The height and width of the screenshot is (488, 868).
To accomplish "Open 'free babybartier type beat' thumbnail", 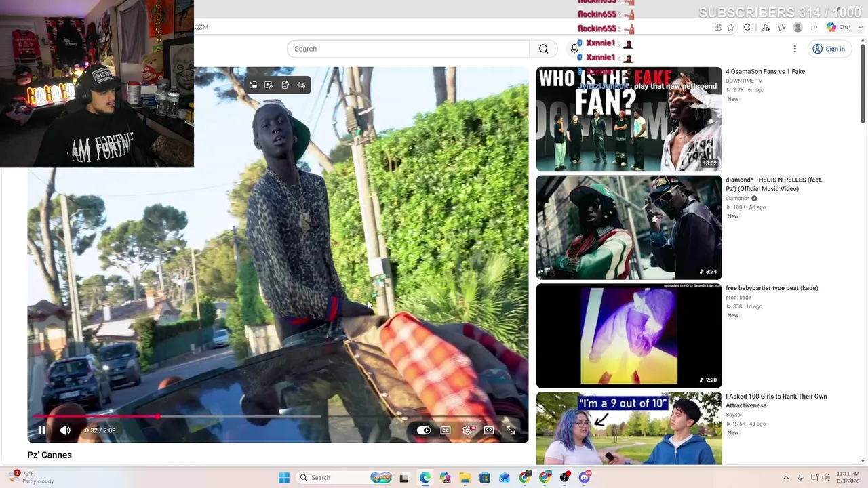I will pyautogui.click(x=629, y=335).
